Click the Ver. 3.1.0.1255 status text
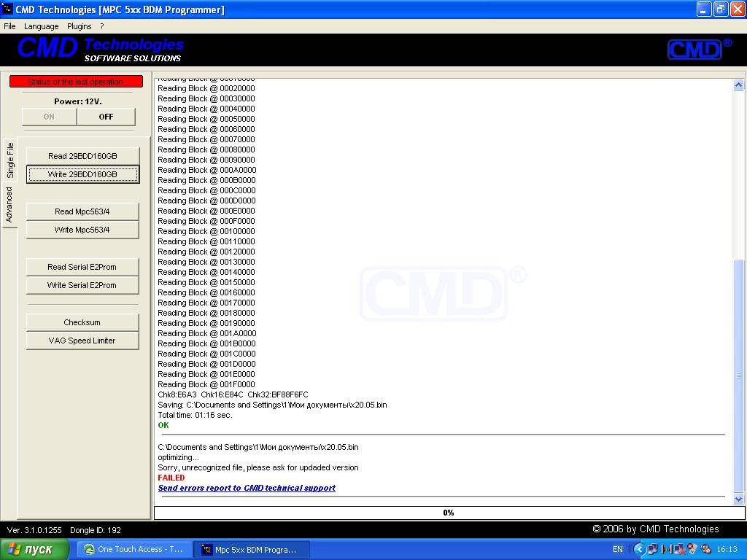This screenshot has width=747, height=560. tap(34, 530)
